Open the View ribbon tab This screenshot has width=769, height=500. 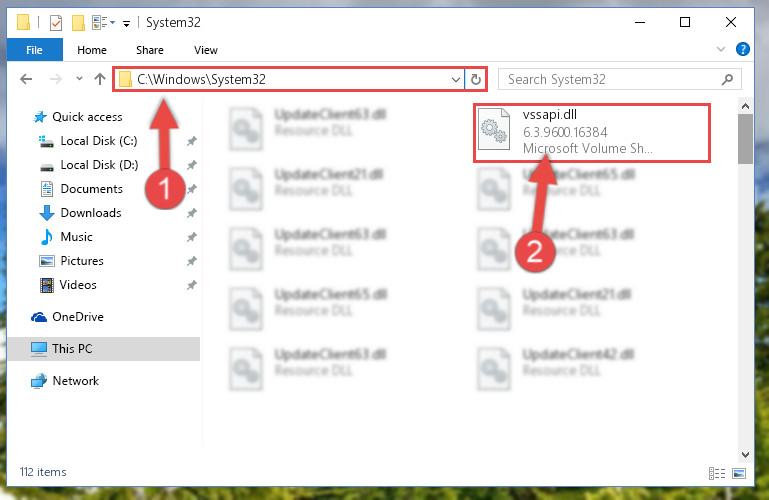205,50
